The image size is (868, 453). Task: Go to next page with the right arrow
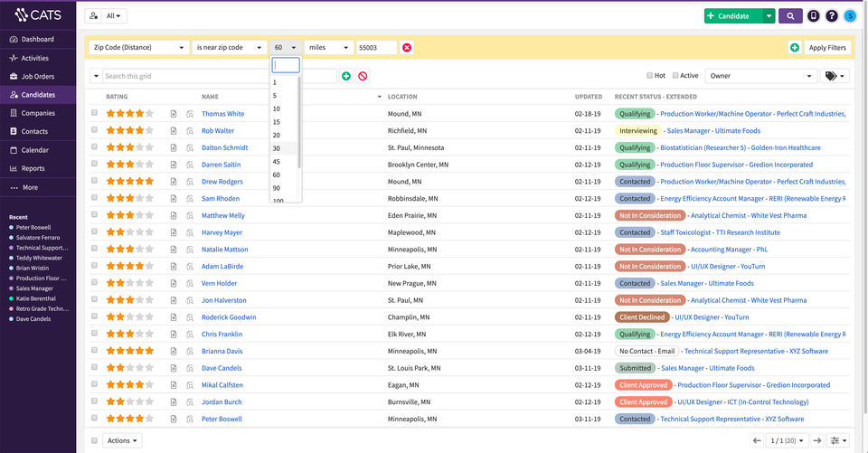(816, 440)
